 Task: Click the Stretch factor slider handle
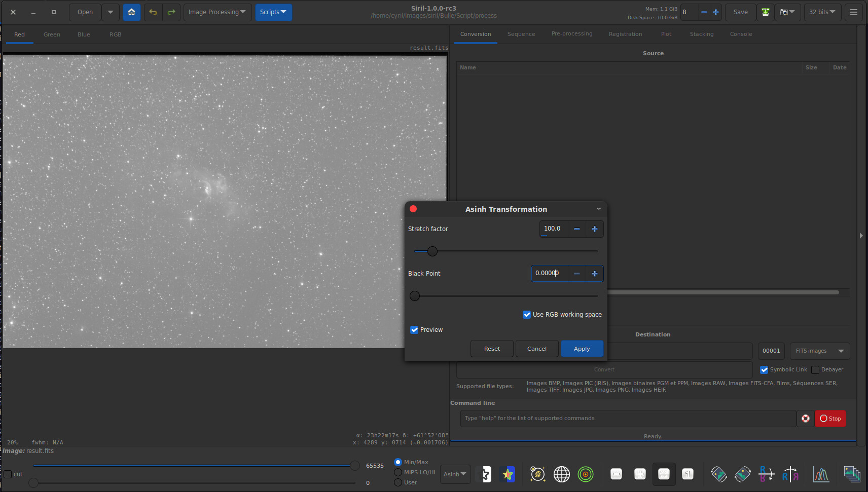click(432, 251)
